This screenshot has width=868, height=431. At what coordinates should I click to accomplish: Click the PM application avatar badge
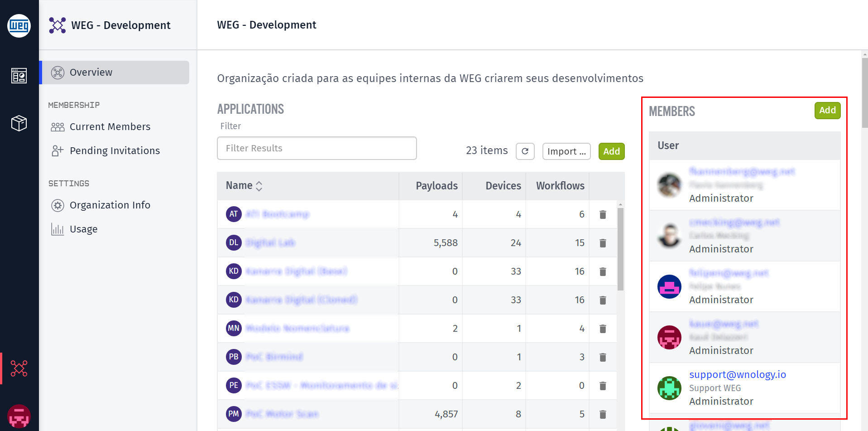click(x=234, y=414)
